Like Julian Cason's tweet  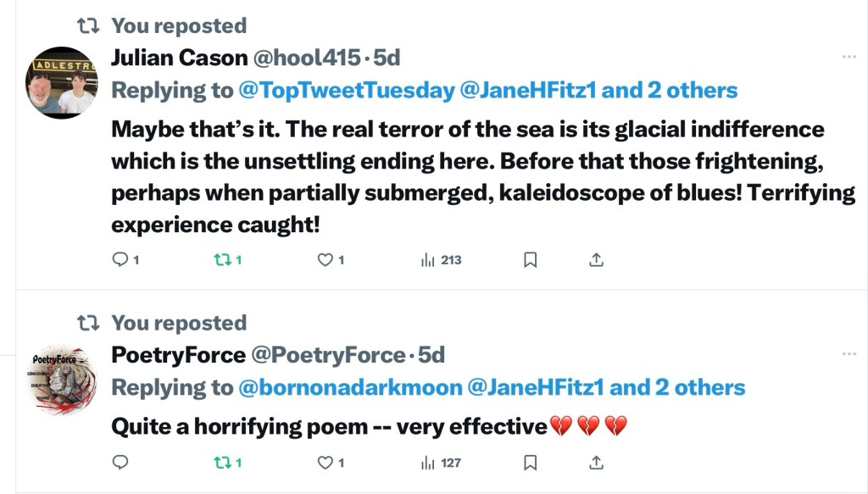pos(325,260)
